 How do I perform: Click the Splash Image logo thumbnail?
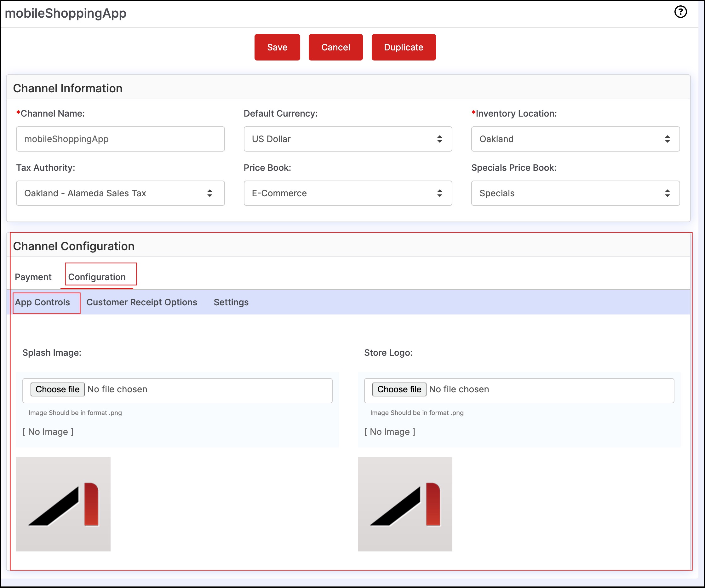coord(63,504)
